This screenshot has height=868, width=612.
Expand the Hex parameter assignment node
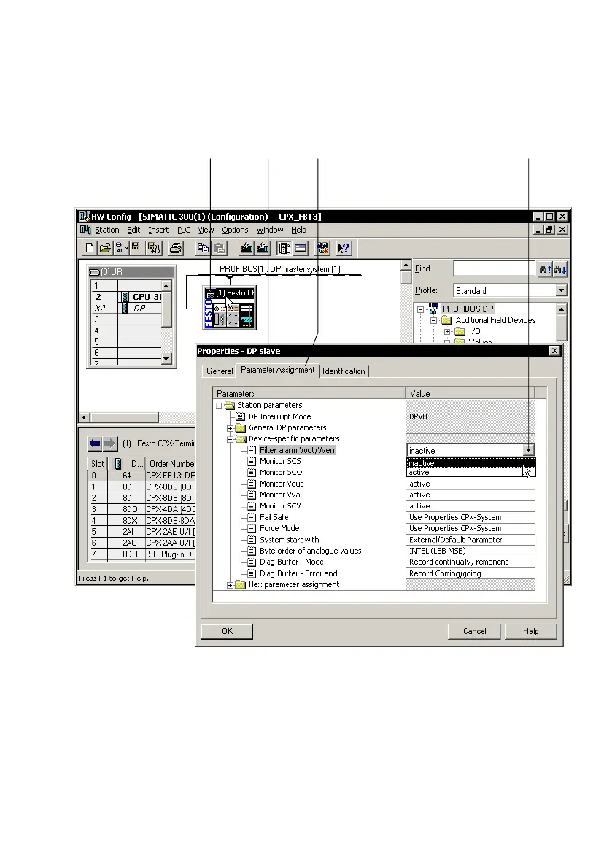[231, 584]
